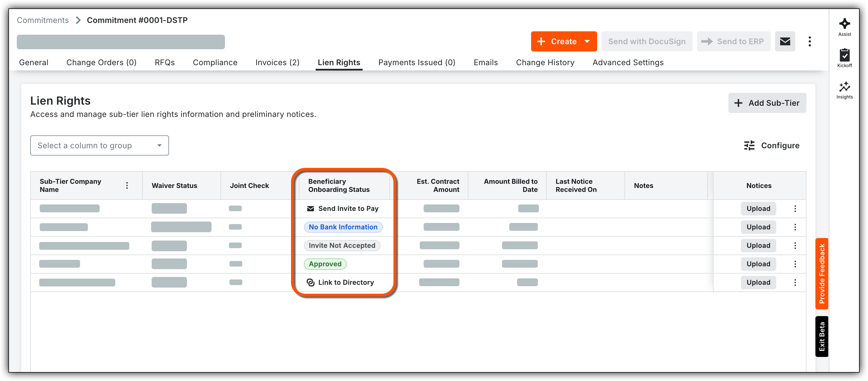Screen dimensions: 868x381
Task: Expand the Create button dropdown arrow
Action: pyautogui.click(x=587, y=41)
